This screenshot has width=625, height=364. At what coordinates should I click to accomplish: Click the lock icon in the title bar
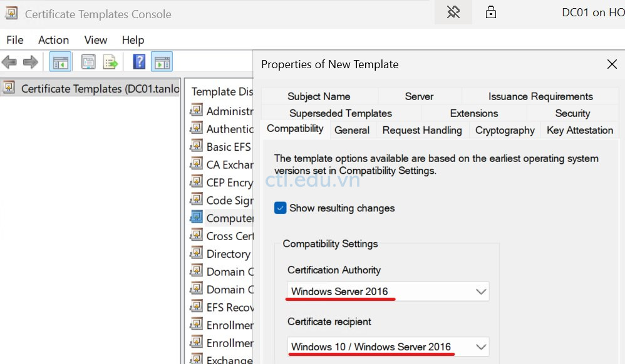tap(491, 12)
